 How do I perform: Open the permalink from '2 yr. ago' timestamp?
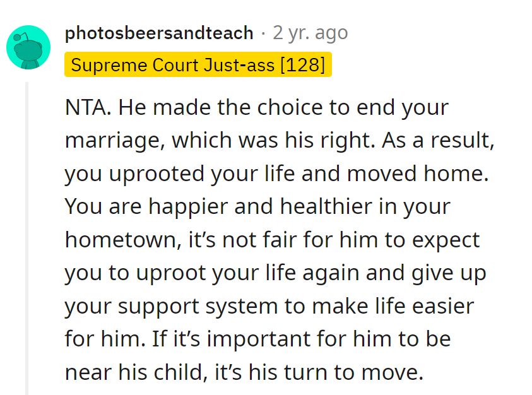[310, 33]
